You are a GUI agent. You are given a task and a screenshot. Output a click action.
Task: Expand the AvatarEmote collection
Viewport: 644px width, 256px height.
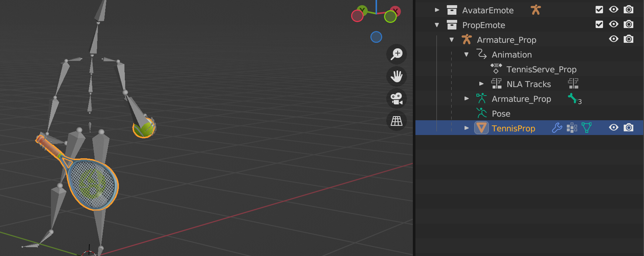pos(437,10)
